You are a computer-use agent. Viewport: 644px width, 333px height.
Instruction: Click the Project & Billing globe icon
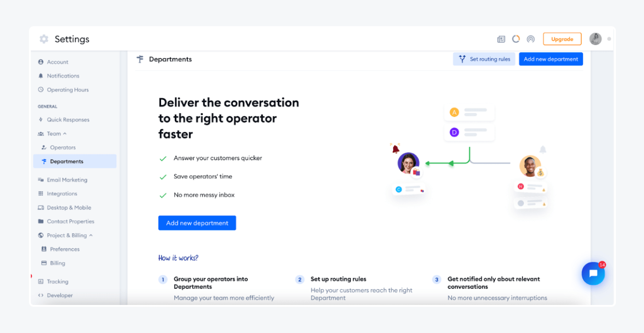click(40, 235)
